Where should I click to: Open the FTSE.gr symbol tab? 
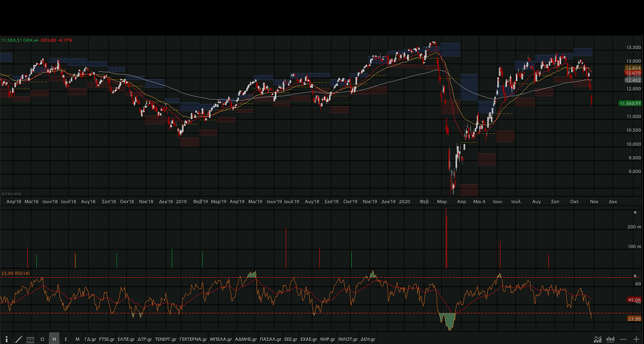107,340
